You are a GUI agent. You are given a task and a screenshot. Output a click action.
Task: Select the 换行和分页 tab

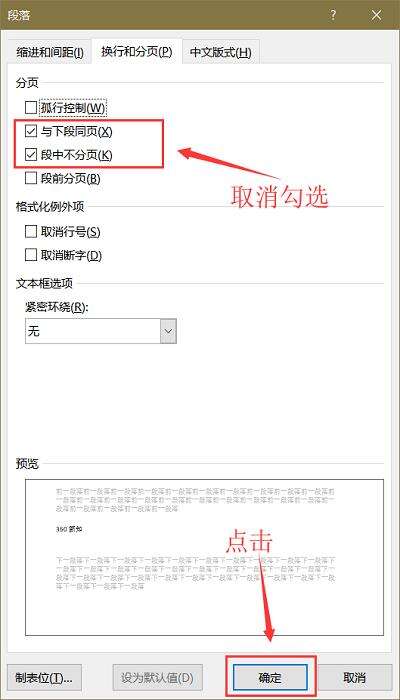(136, 52)
